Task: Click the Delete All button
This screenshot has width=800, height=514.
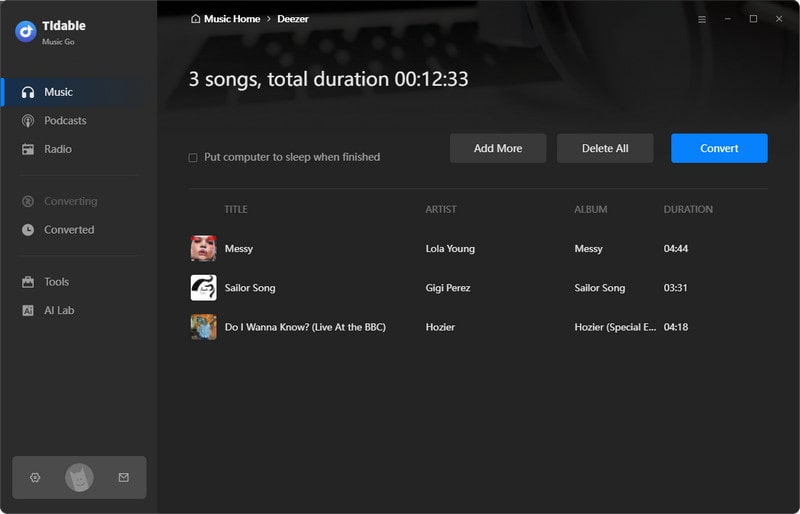Action: pos(605,149)
